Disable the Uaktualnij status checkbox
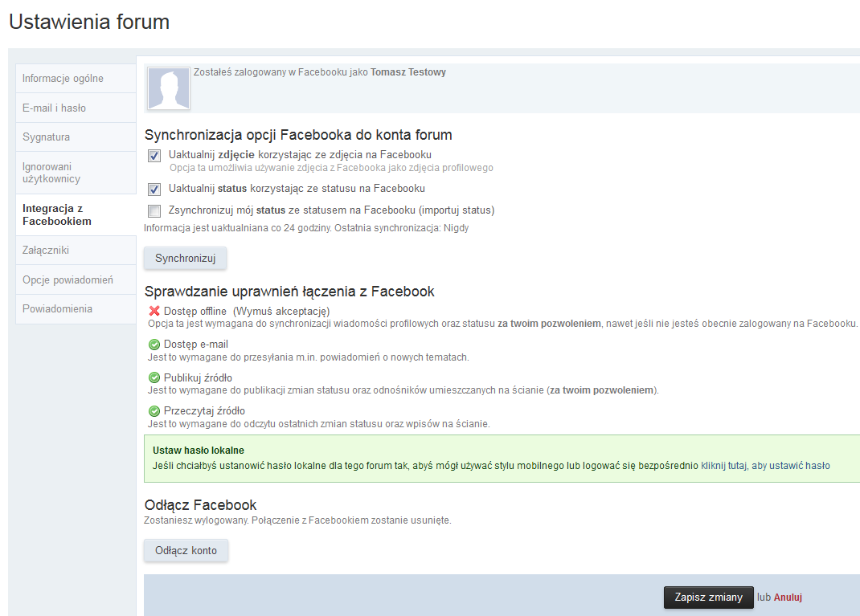The width and height of the screenshot is (860, 616). (x=153, y=190)
